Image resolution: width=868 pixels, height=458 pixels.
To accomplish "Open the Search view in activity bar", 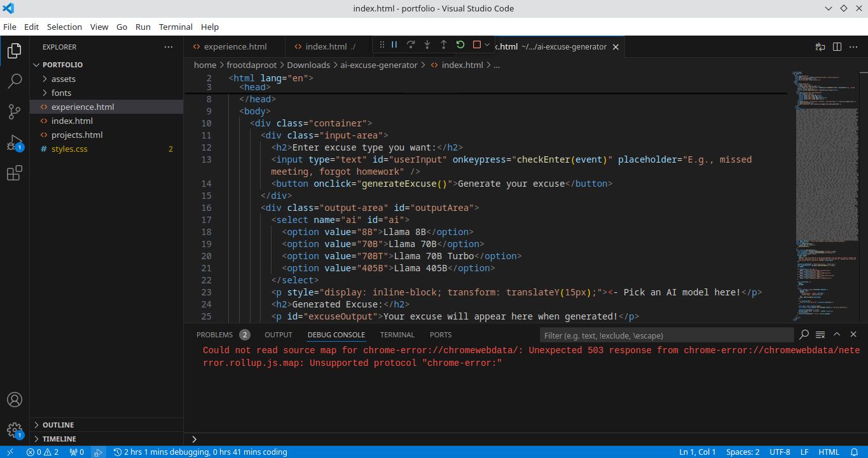I will (x=15, y=81).
